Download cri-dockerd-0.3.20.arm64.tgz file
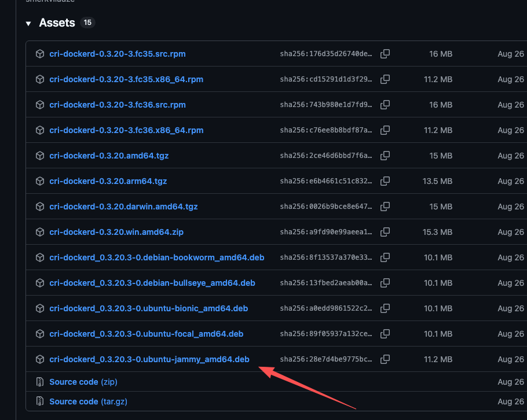 click(108, 181)
